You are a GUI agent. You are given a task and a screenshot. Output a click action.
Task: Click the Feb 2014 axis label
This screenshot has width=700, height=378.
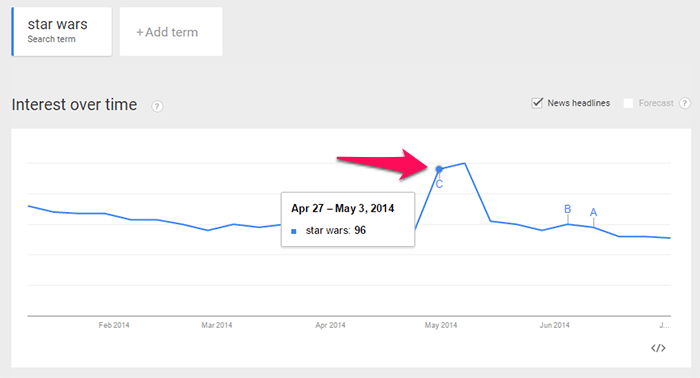[x=114, y=325]
